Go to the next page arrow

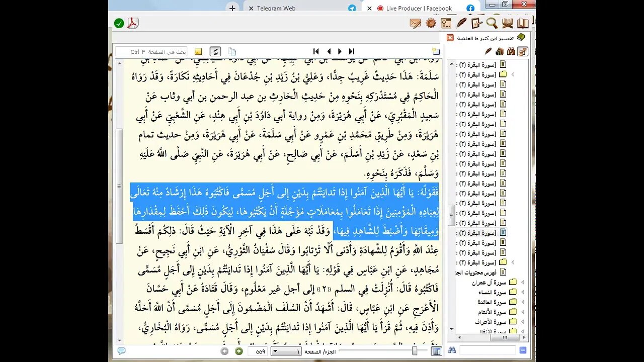340,51
